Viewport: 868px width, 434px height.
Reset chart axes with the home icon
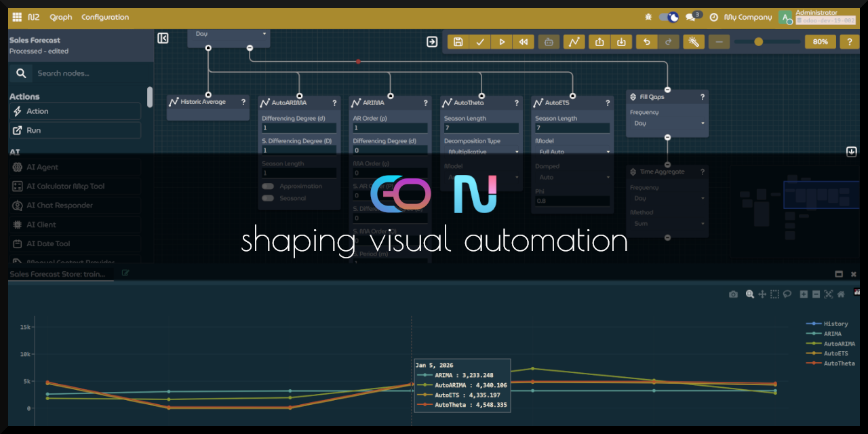[841, 294]
